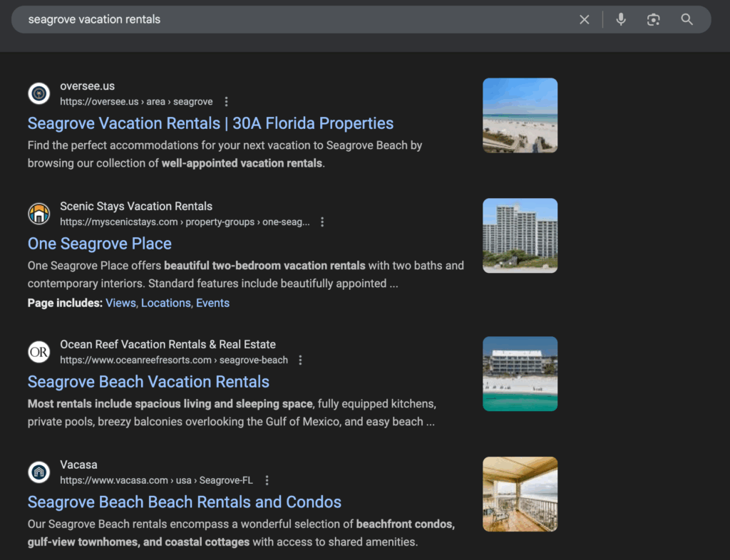Screen dimensions: 730x560
Task: Click the 'oversee.us' site name text
Action: coord(87,86)
